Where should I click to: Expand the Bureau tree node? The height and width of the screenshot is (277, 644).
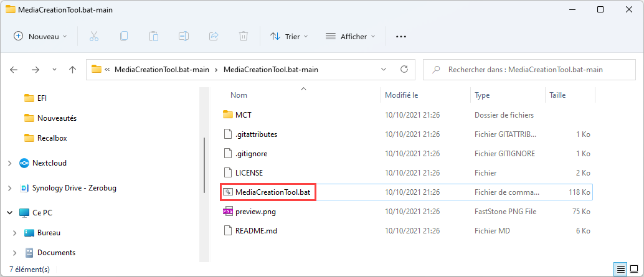pyautogui.click(x=15, y=233)
